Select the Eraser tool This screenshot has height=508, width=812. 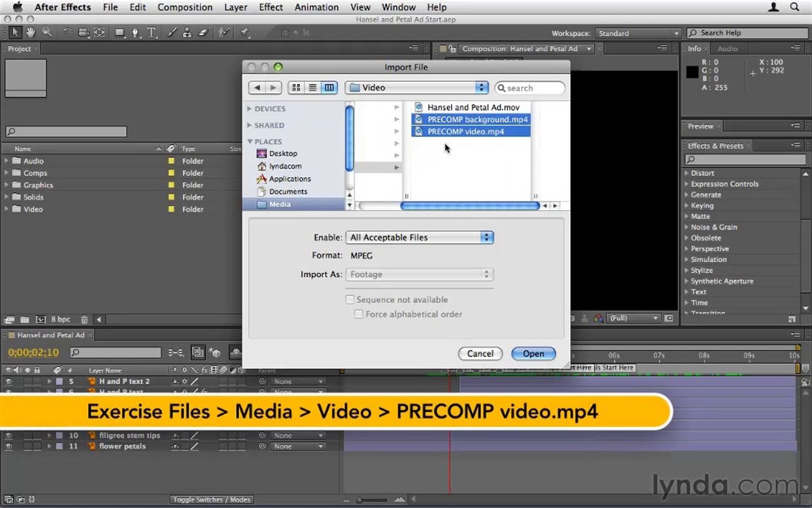pos(203,32)
